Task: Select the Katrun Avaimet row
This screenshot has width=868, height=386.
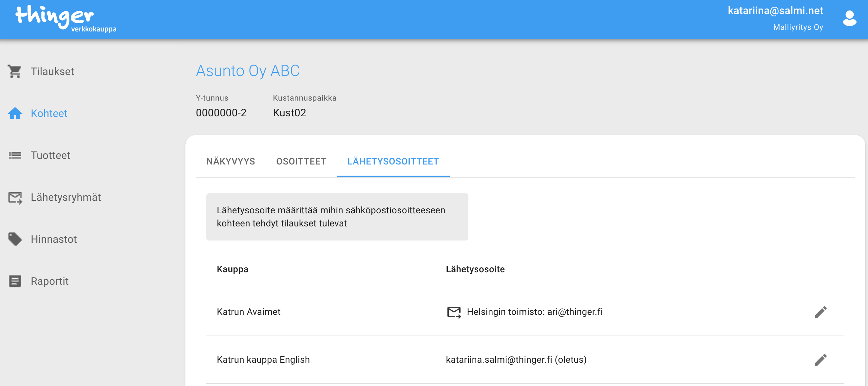Action: (249, 312)
